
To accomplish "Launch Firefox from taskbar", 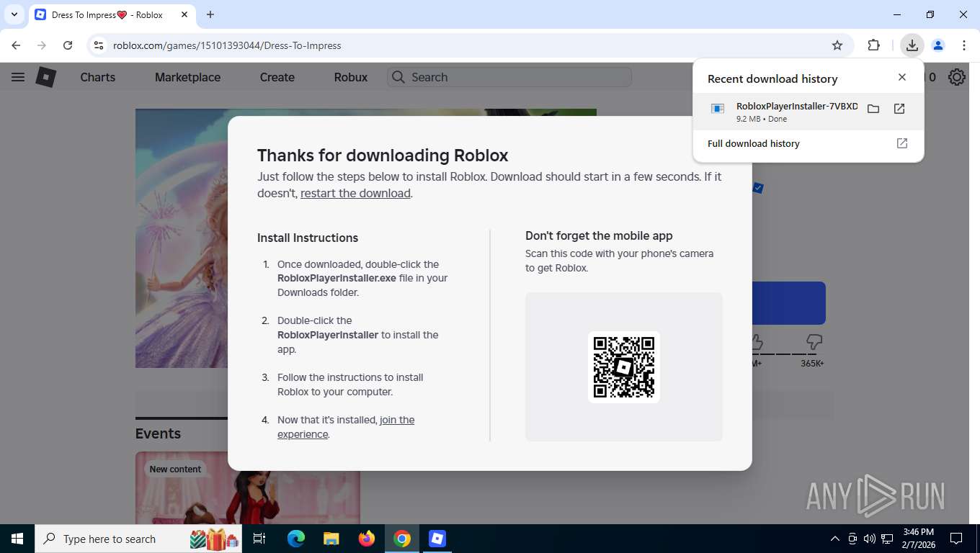I will (x=367, y=539).
